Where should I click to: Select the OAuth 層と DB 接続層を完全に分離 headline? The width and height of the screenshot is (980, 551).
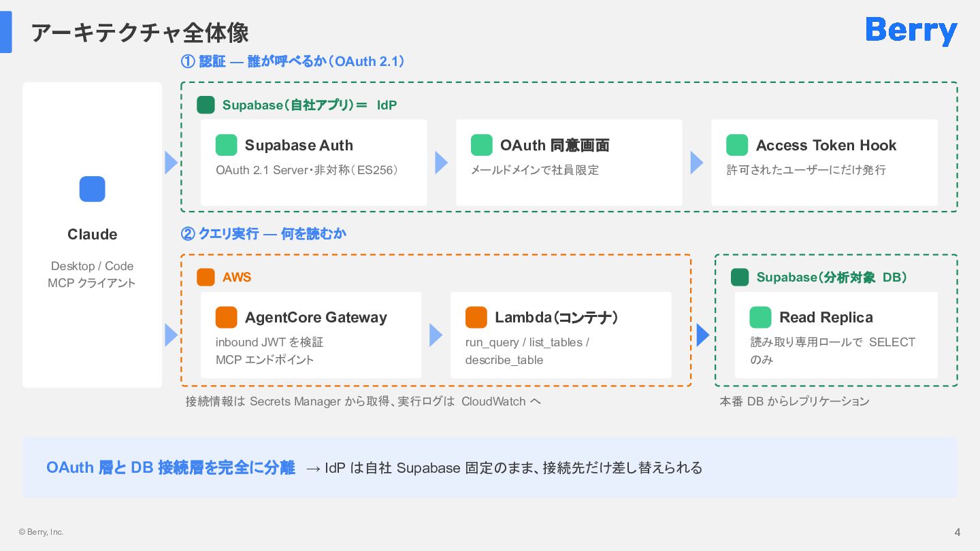click(x=171, y=467)
